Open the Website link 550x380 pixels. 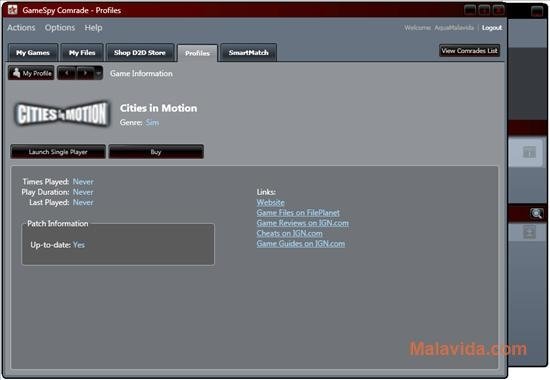270,202
